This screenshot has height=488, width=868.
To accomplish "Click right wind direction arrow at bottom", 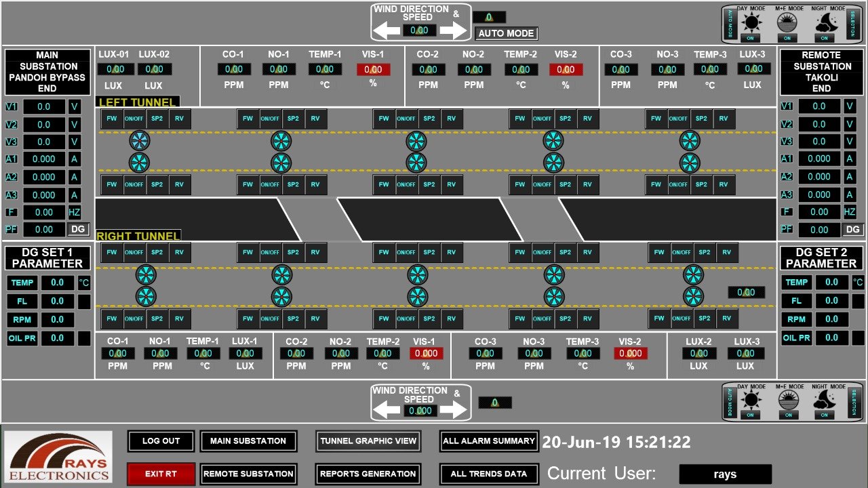I will [x=454, y=410].
